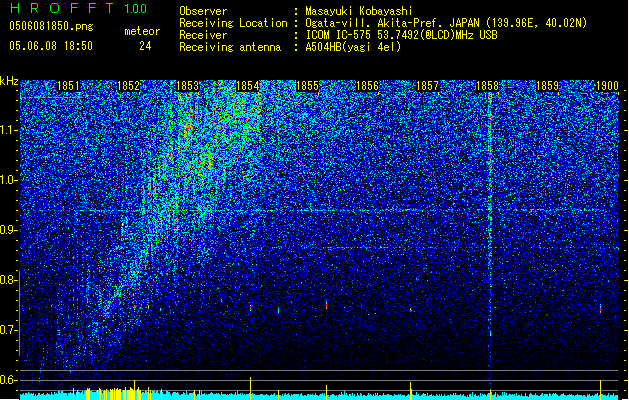Click the Receiver label
Image resolution: width=629 pixels, height=400 pixels.
[x=203, y=35]
